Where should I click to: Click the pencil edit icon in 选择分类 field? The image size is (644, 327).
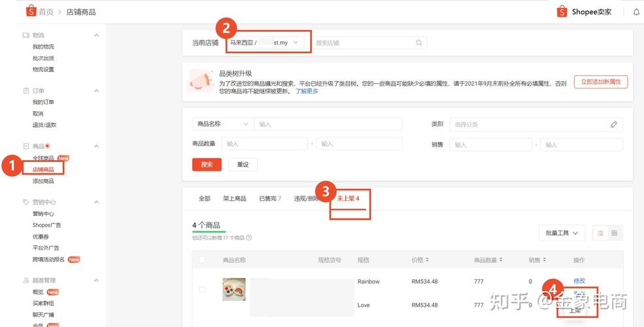[614, 124]
